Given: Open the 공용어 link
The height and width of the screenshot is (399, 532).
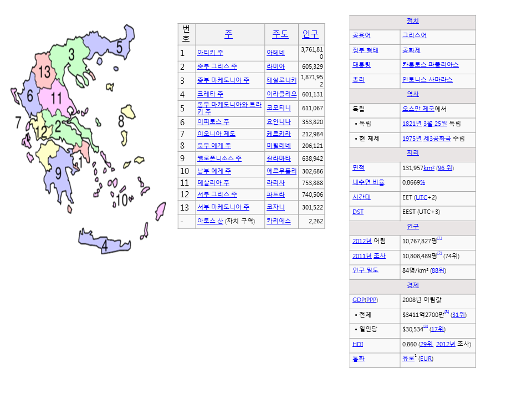Looking at the screenshot, I should [x=361, y=35].
